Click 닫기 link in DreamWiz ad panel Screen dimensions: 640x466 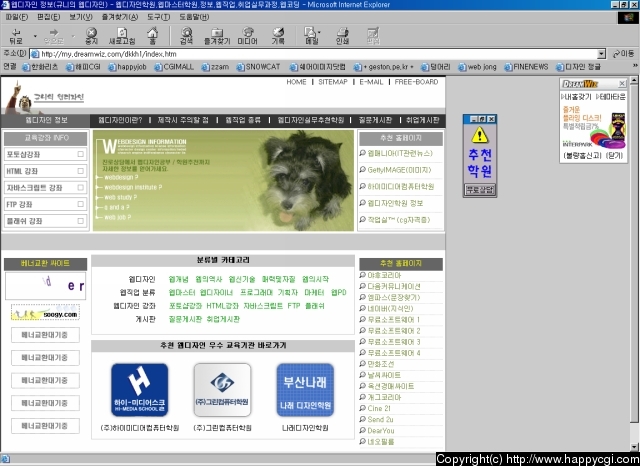point(614,155)
